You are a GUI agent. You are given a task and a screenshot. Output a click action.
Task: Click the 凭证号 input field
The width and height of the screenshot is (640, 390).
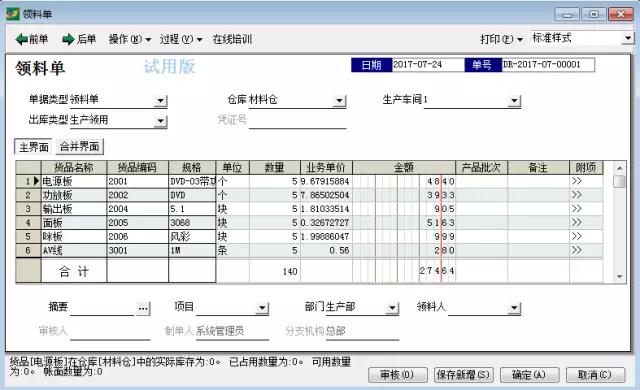pyautogui.click(x=298, y=121)
